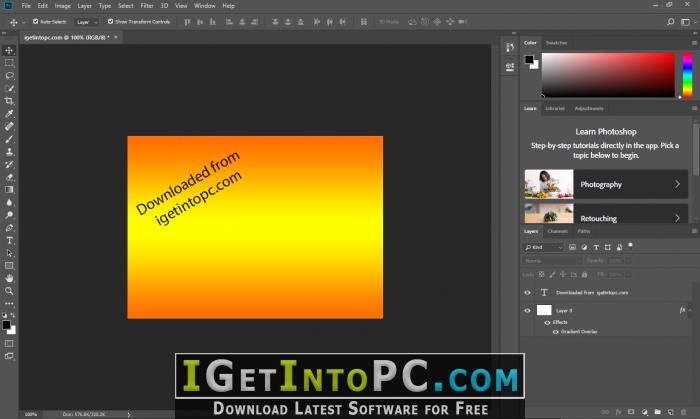Viewport: 700px width, 419px height.
Task: Select the Clone Stamp tool
Action: (9, 152)
